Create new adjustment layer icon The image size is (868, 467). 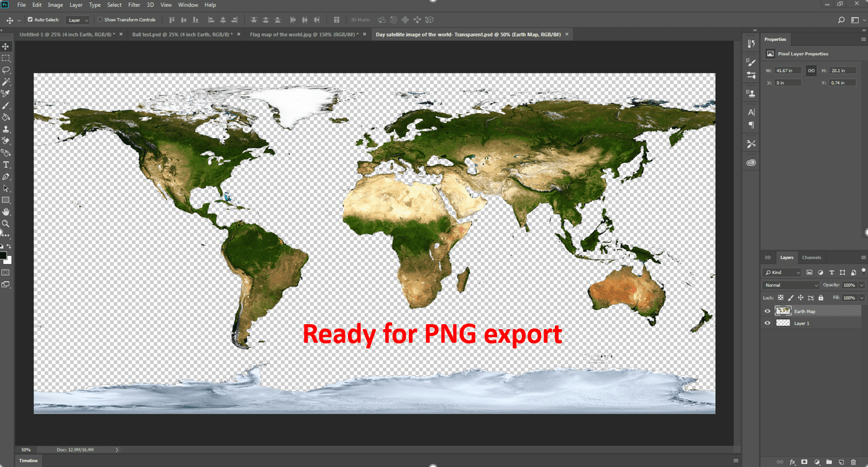click(817, 462)
